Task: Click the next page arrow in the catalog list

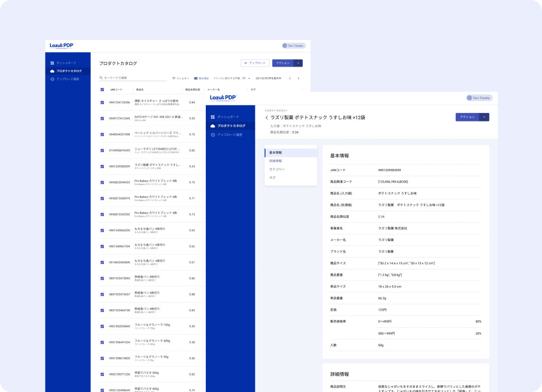Action: click(x=299, y=78)
